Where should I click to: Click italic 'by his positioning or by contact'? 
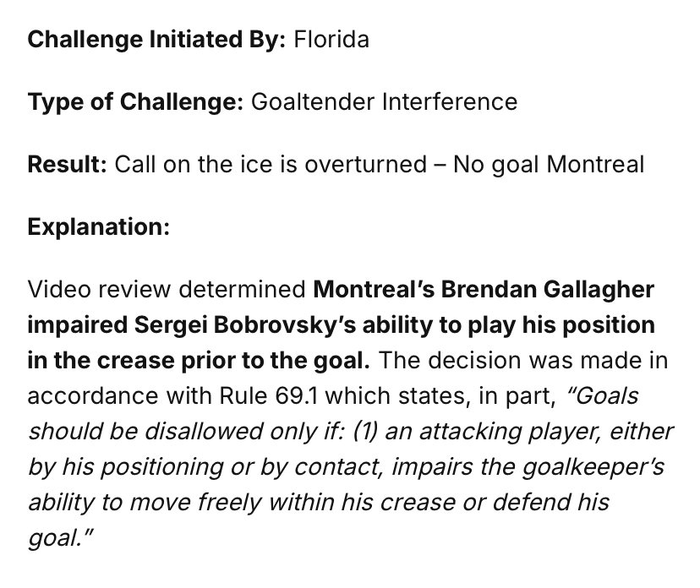click(205, 467)
